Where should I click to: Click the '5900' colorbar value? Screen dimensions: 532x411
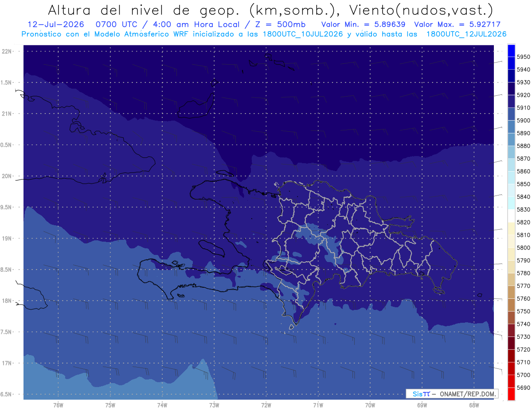pos(524,120)
